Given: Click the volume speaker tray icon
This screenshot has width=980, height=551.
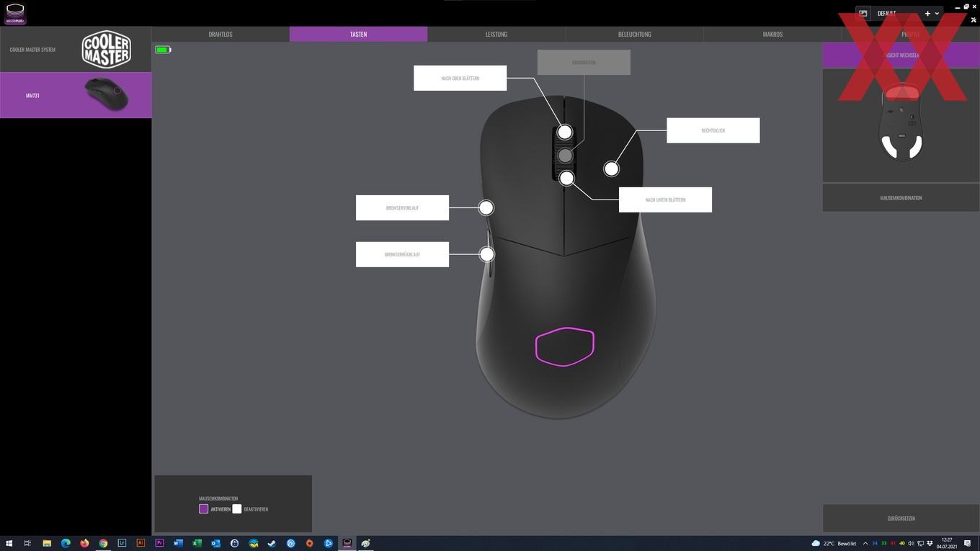Looking at the screenshot, I should [x=911, y=543].
